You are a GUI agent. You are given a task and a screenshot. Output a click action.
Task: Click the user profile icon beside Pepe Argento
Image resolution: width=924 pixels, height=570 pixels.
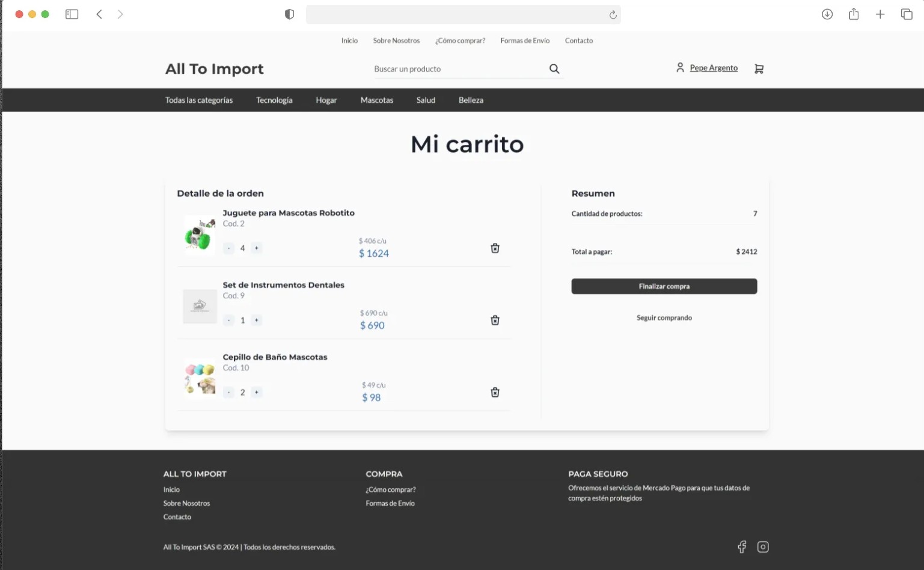click(x=680, y=68)
